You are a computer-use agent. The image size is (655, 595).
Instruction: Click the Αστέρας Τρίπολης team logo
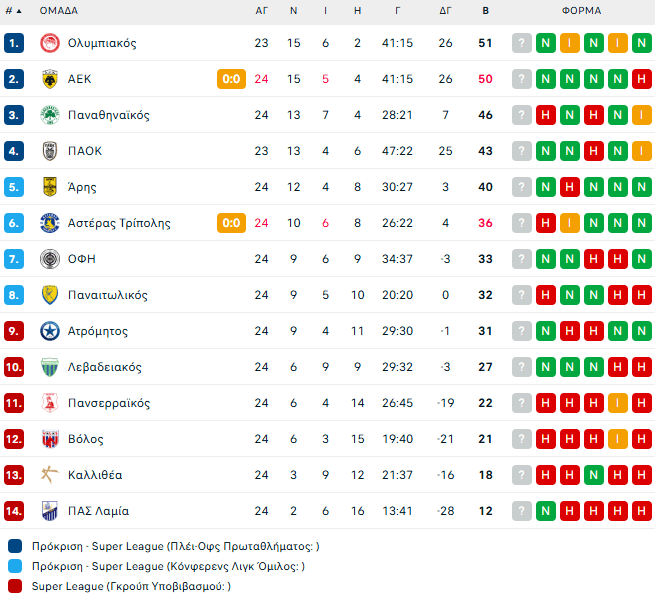tap(49, 223)
